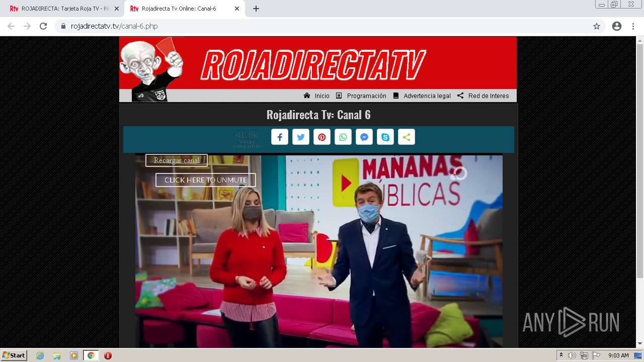Go forward in browser history

pyautogui.click(x=27, y=26)
